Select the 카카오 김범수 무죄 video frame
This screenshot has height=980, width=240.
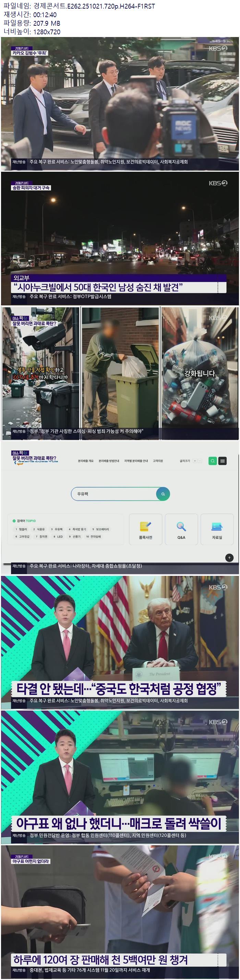tap(120, 104)
